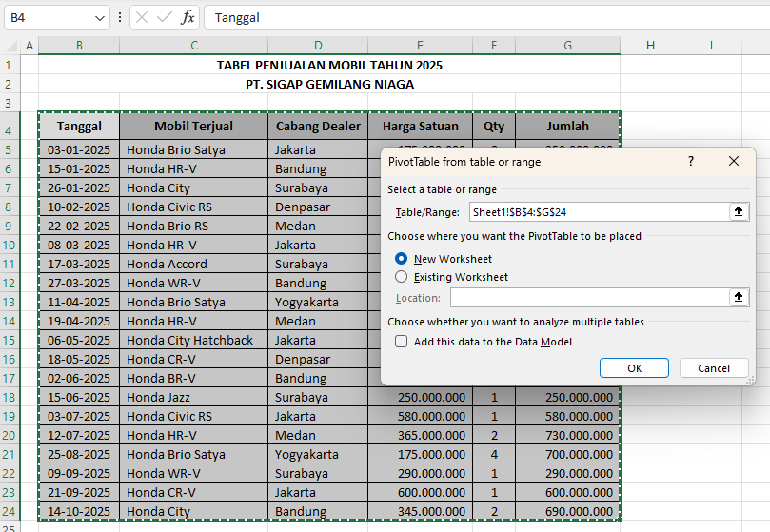Collapse dialog via Table/Range selector arrow

(x=738, y=212)
